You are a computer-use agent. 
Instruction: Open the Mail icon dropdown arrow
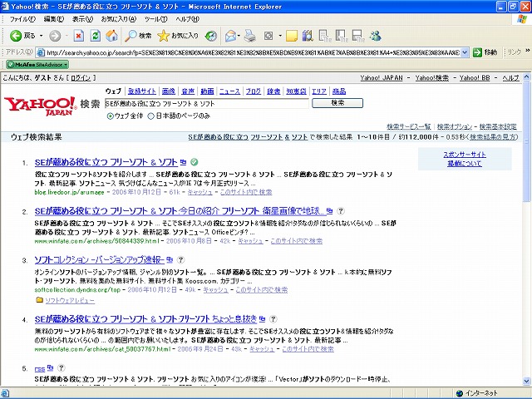click(x=239, y=36)
